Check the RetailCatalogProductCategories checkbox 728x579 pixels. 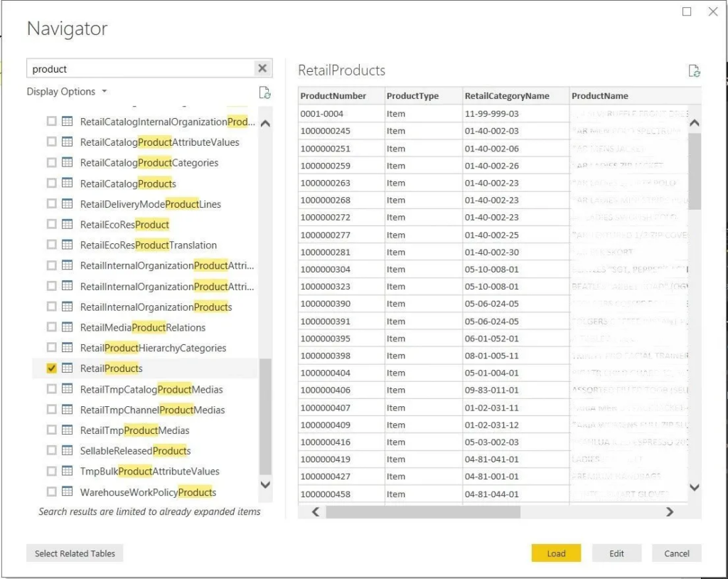pos(51,162)
